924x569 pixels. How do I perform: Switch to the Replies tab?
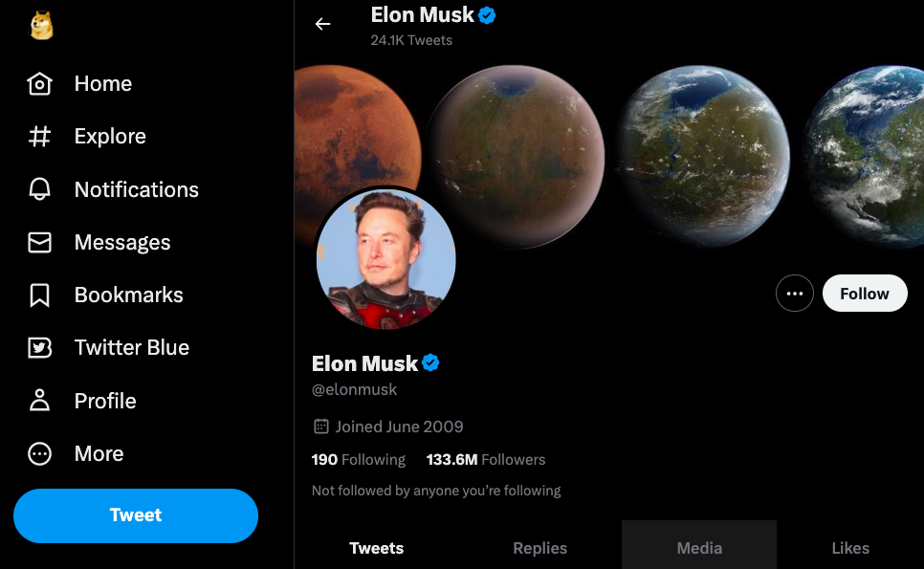point(539,548)
